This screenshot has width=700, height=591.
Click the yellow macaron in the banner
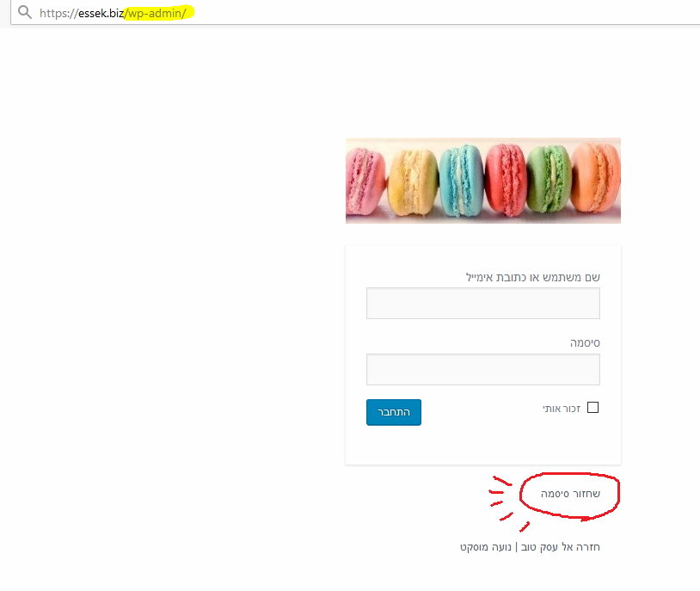(x=413, y=182)
